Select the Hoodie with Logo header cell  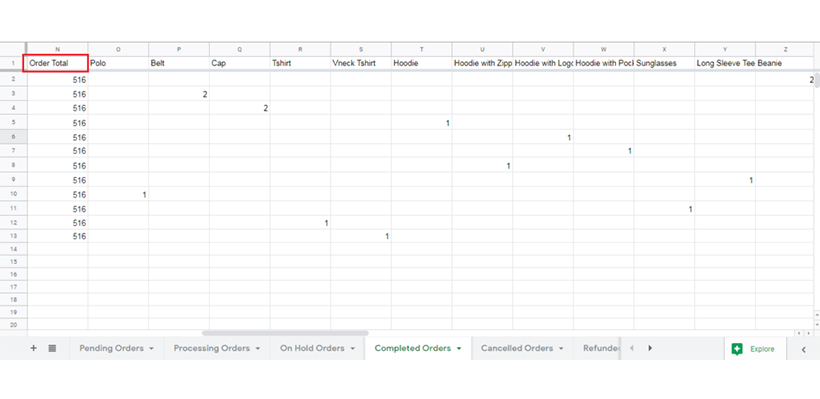543,63
